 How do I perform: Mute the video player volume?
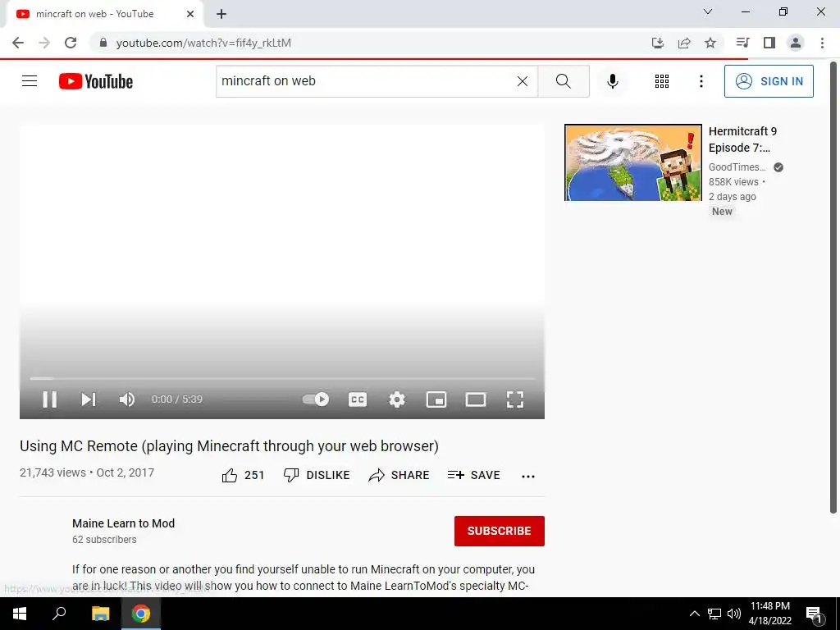point(127,399)
